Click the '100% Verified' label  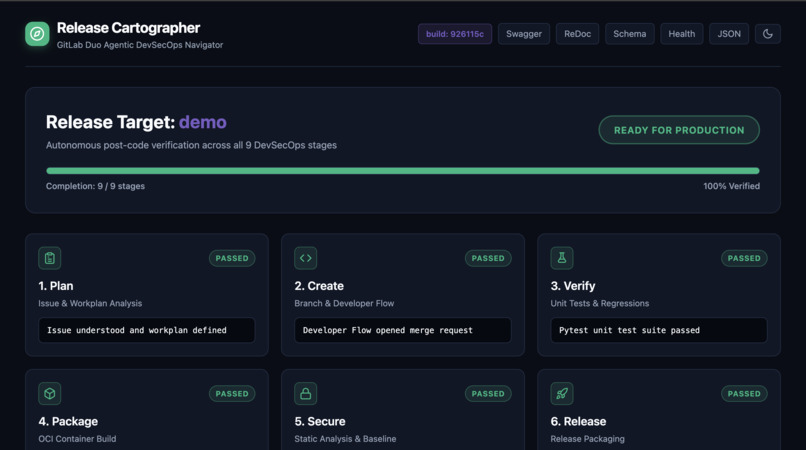[731, 186]
